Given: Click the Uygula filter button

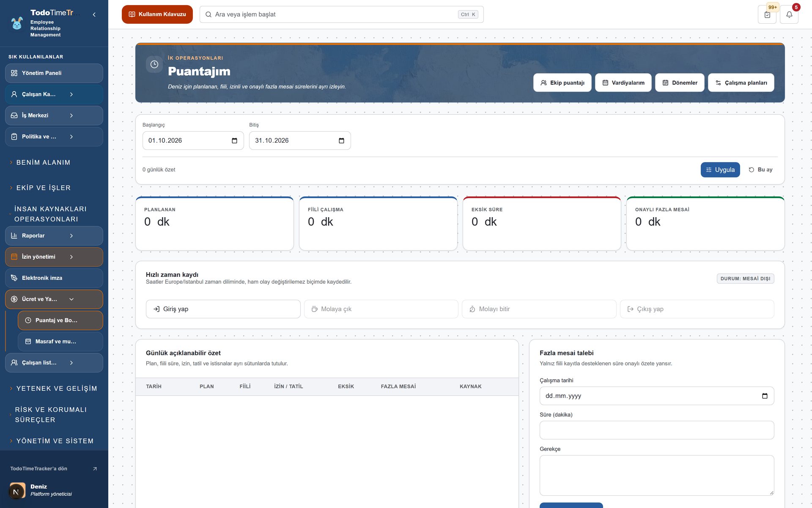Looking at the screenshot, I should click(720, 170).
